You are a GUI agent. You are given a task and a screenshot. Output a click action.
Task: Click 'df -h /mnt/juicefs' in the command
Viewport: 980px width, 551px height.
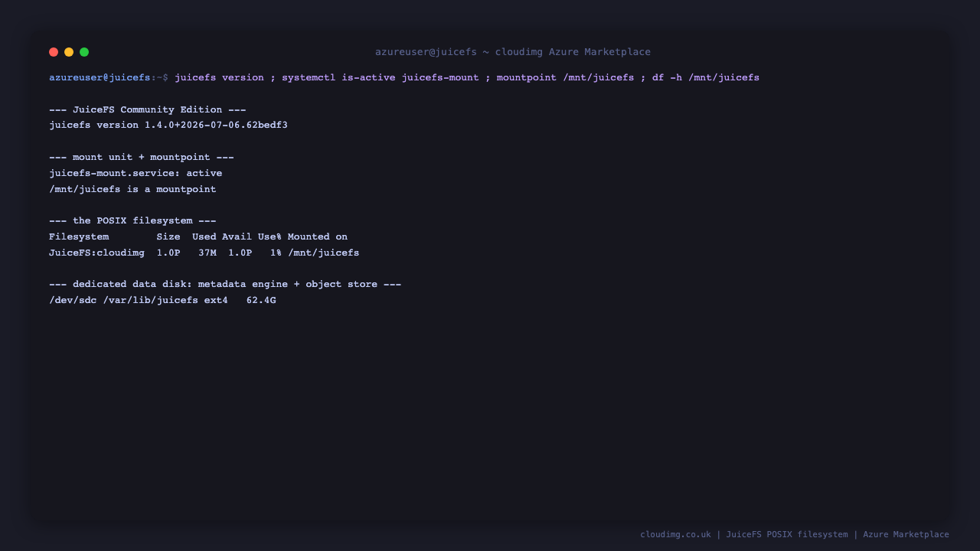tap(706, 77)
